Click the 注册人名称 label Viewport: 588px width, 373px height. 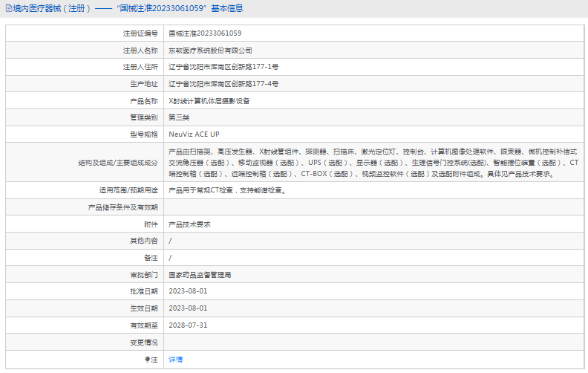(140, 51)
